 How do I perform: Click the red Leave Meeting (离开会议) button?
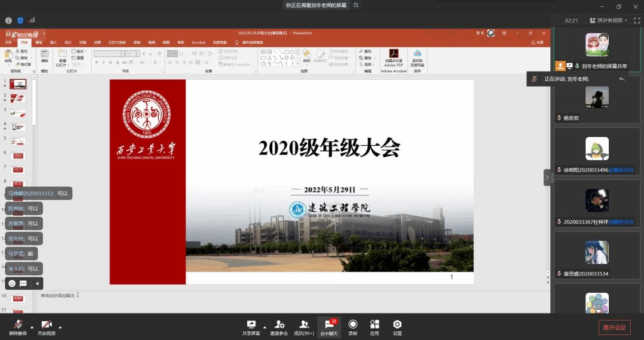614,327
